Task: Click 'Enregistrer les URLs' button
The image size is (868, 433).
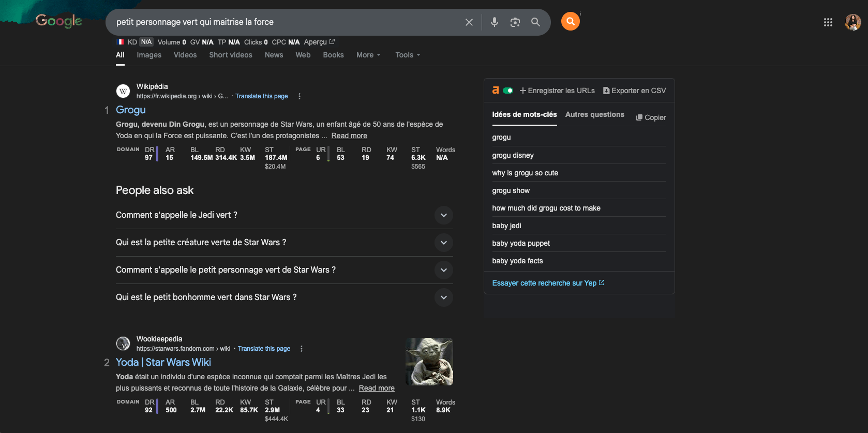Action: [557, 91]
